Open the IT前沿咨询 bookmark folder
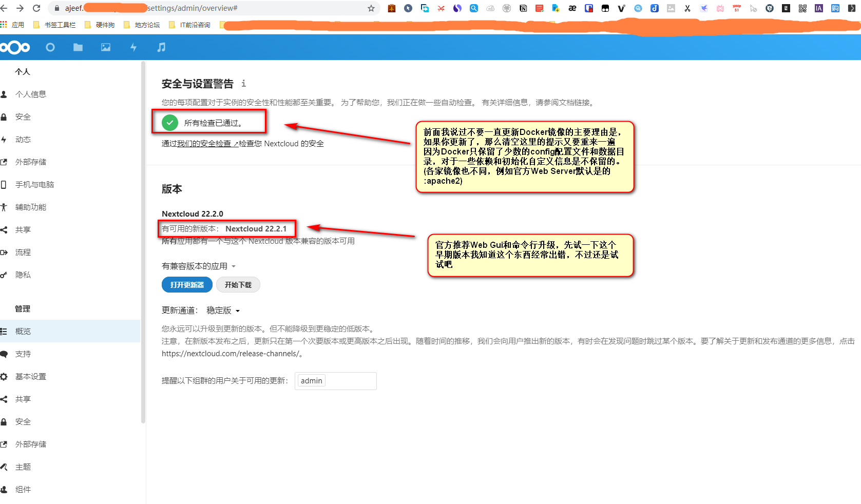This screenshot has height=504, width=861. tap(189, 25)
